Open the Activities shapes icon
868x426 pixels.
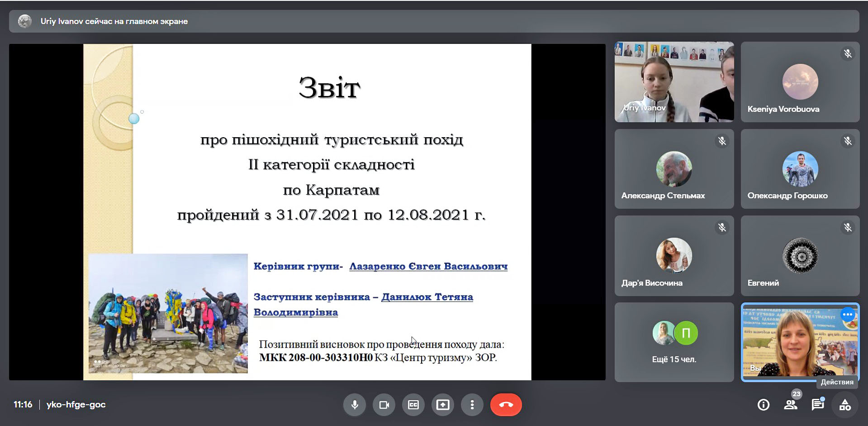[845, 405]
